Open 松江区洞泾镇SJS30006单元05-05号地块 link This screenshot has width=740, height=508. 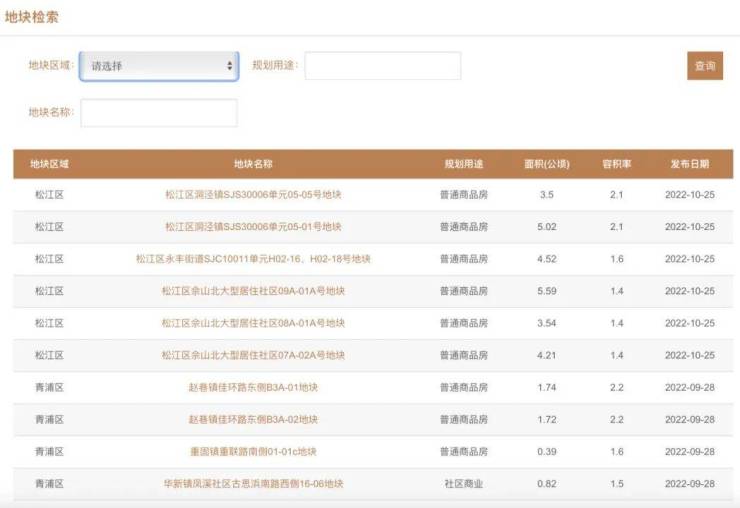(x=253, y=195)
